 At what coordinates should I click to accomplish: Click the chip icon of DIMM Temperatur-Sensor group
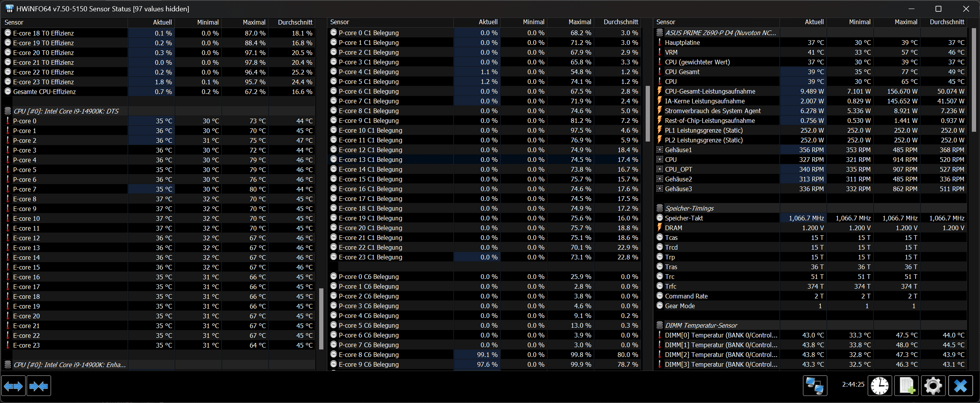click(x=660, y=325)
